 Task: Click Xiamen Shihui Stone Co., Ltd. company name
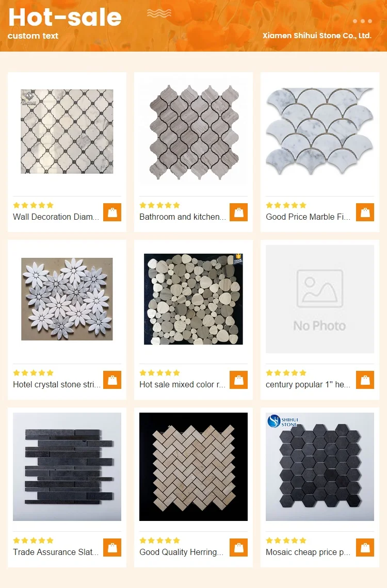tap(317, 36)
